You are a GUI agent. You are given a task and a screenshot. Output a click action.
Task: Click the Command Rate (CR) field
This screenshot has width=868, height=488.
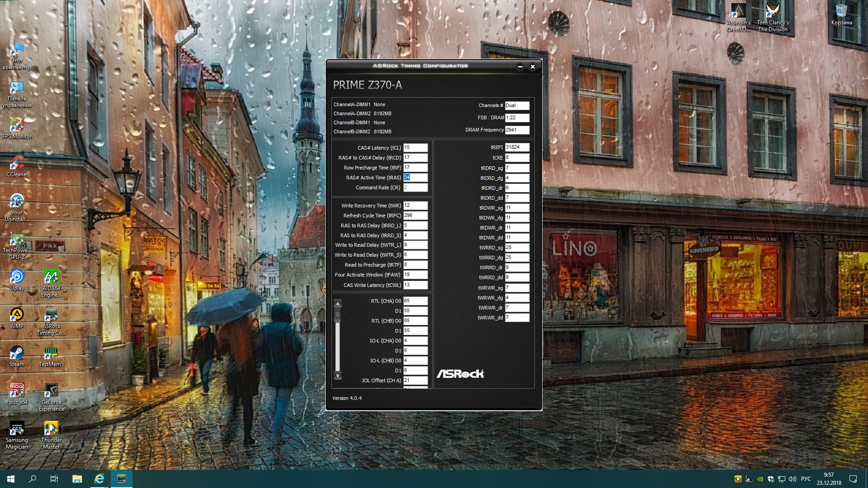click(415, 188)
